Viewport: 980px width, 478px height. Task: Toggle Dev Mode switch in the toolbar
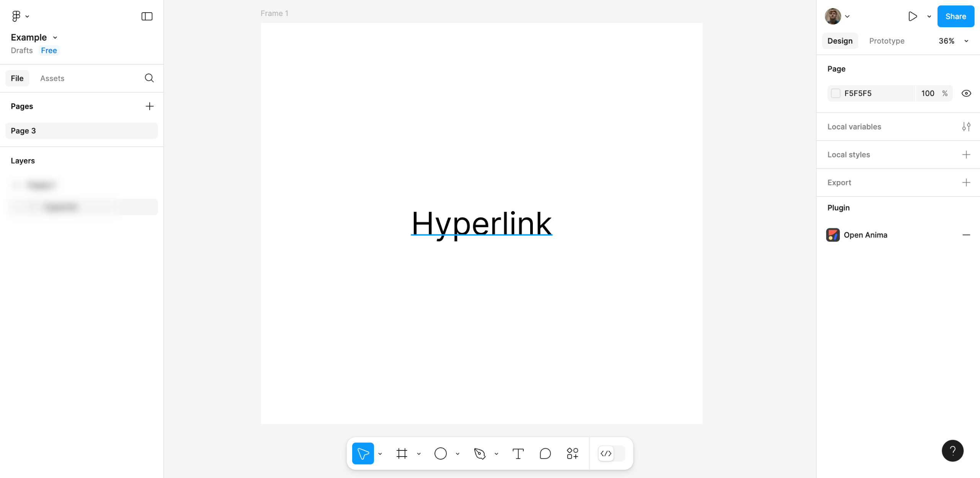611,453
